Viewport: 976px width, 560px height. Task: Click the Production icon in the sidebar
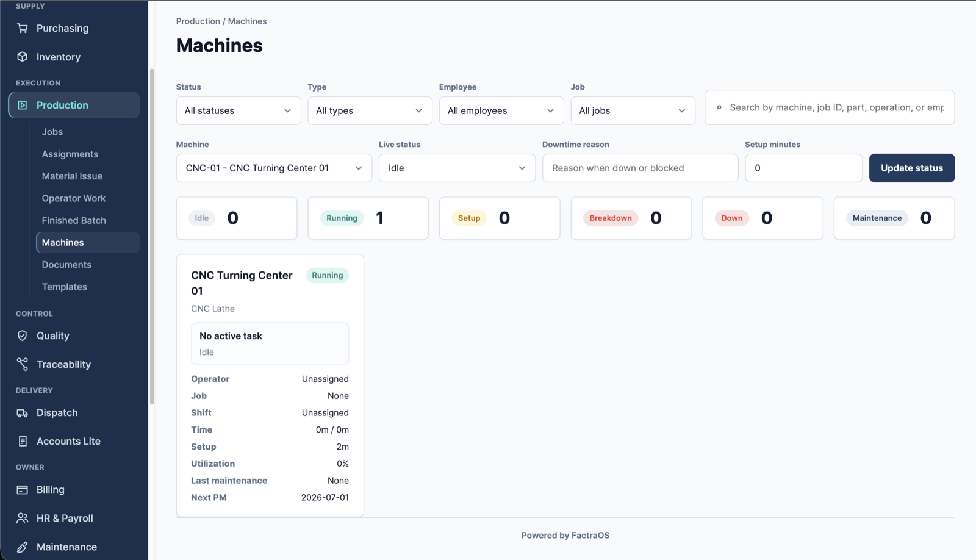point(23,105)
